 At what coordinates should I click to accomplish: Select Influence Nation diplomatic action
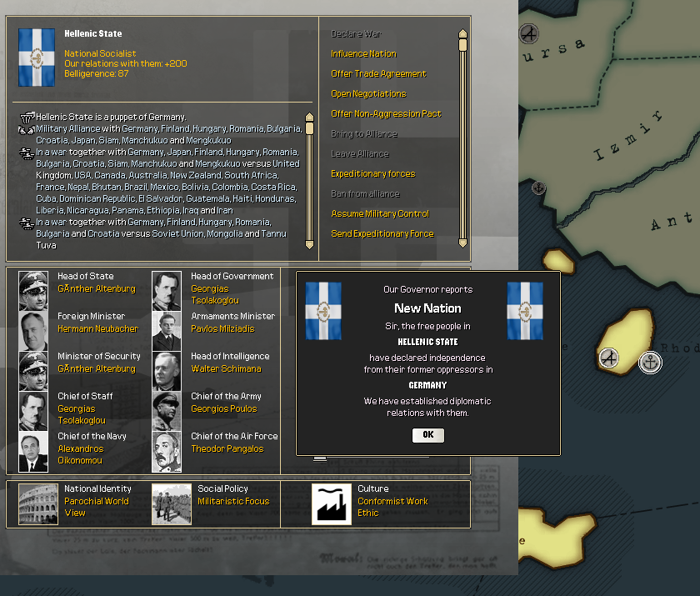click(x=363, y=53)
